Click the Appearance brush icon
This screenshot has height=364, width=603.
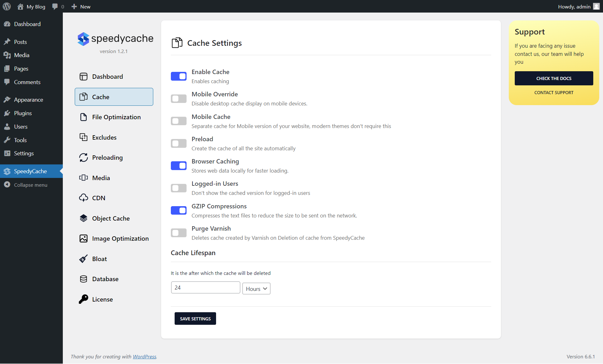click(7, 100)
